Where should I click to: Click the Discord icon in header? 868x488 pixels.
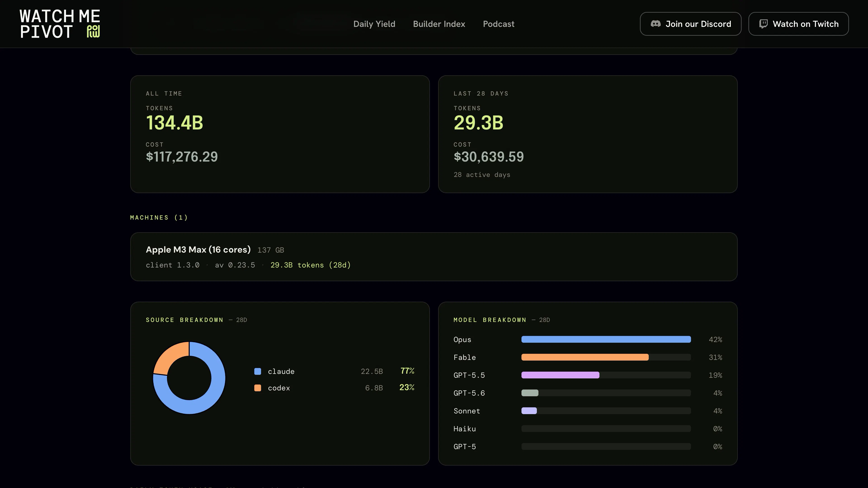[x=655, y=24]
